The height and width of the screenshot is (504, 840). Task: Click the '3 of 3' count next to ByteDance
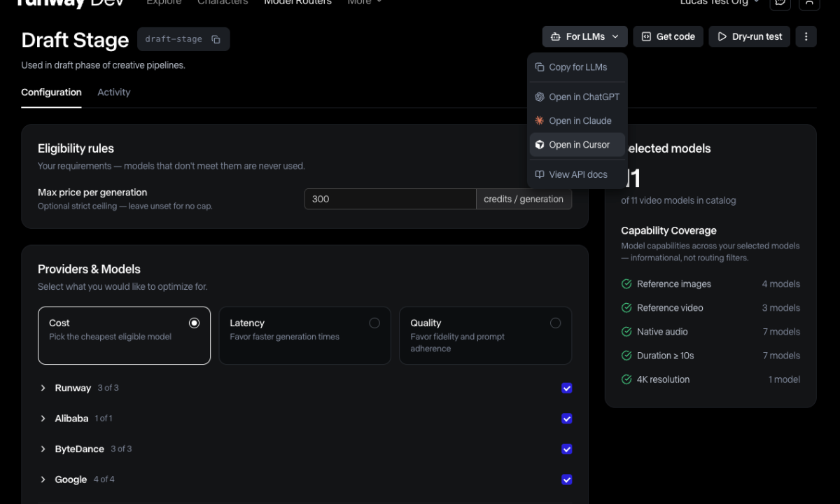(121, 449)
